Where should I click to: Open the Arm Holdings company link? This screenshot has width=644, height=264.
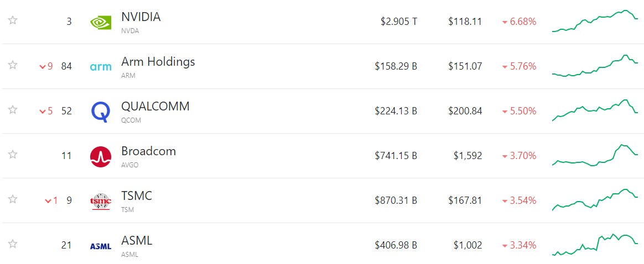[158, 61]
